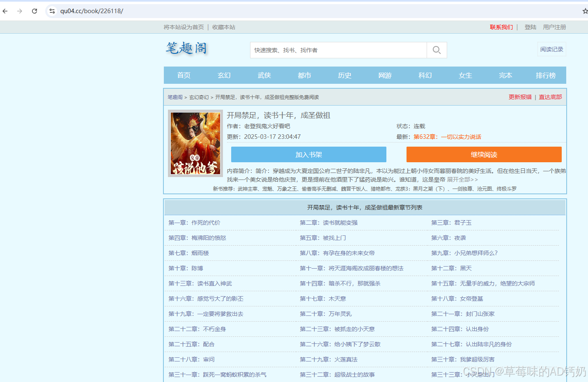Image resolution: width=588 pixels, height=382 pixels.
Task: Click the 用户注册 link
Action: tap(555, 27)
